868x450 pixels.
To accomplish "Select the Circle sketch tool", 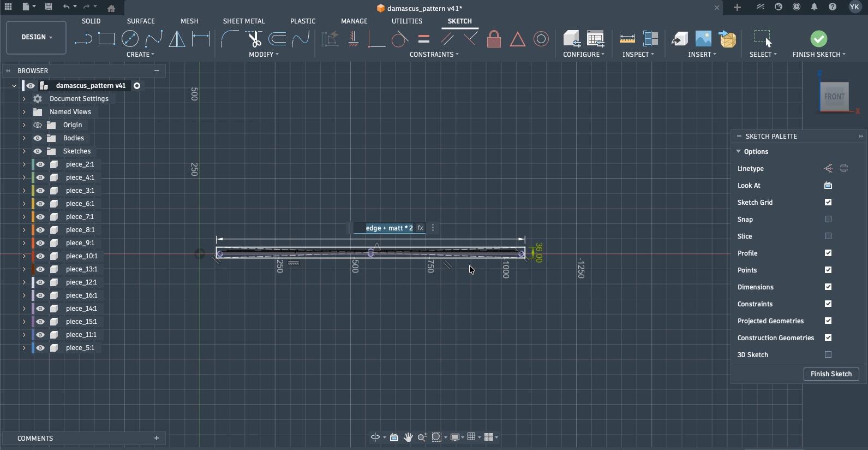I will tap(130, 39).
